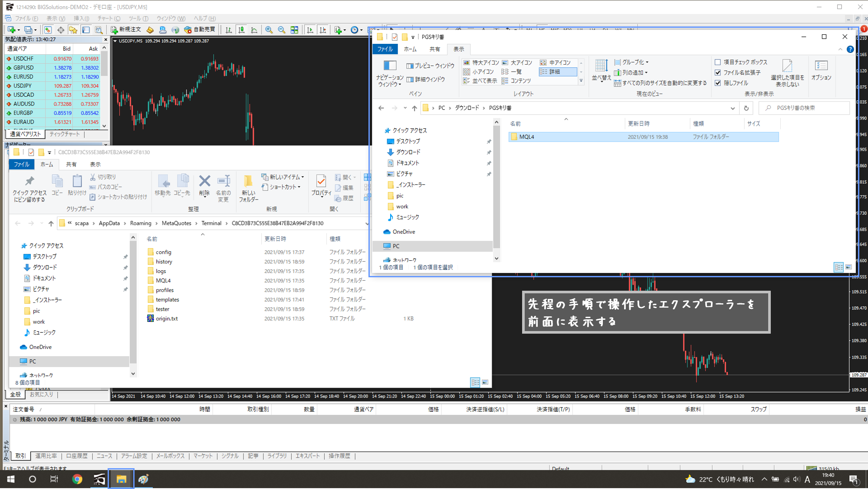
Task: Click the zoom out chart icon
Action: (281, 30)
